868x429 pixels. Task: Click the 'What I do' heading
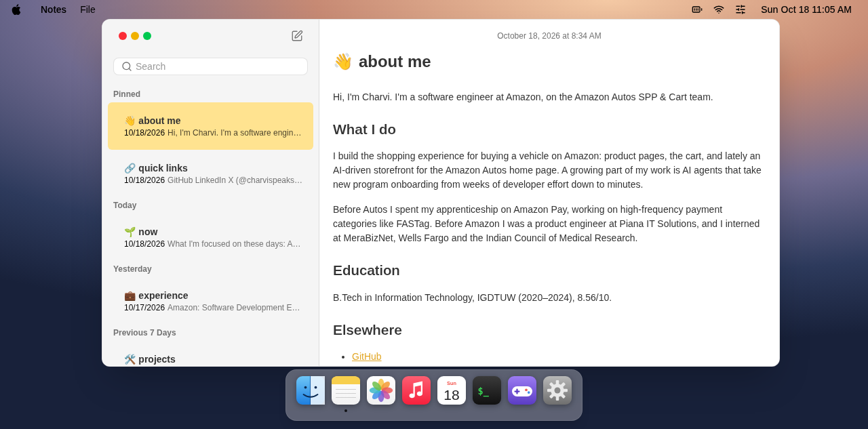(364, 129)
